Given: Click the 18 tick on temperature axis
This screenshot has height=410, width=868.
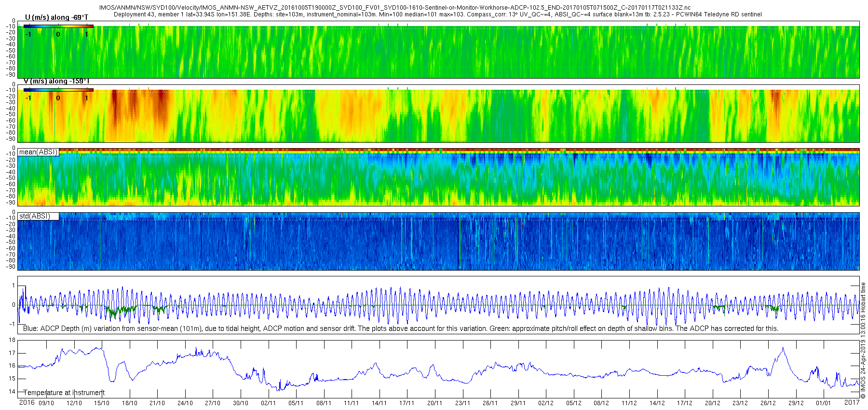Looking at the screenshot, I should [x=12, y=340].
